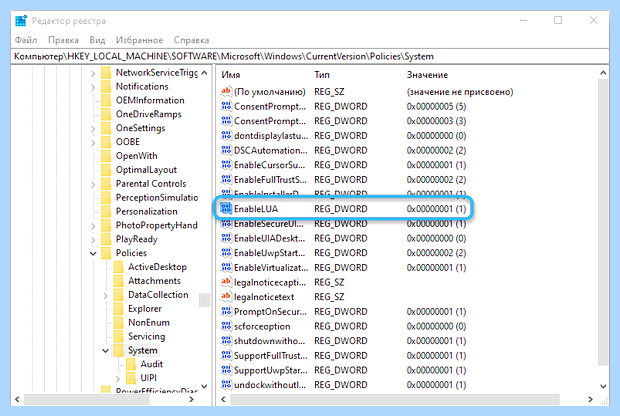Viewport: 620px width, 416px height.
Task: Click the registry path address bar
Action: 310,57
